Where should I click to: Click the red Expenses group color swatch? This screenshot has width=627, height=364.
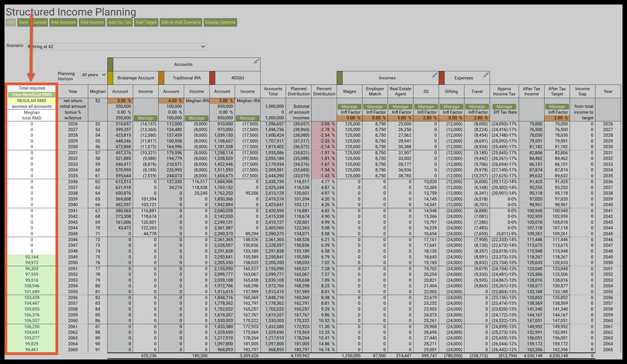[442, 77]
